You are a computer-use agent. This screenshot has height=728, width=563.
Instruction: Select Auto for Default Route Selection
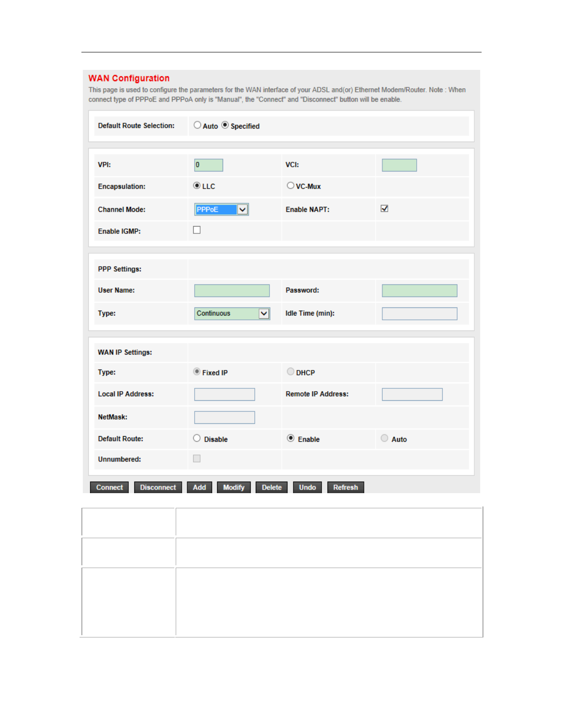point(197,125)
